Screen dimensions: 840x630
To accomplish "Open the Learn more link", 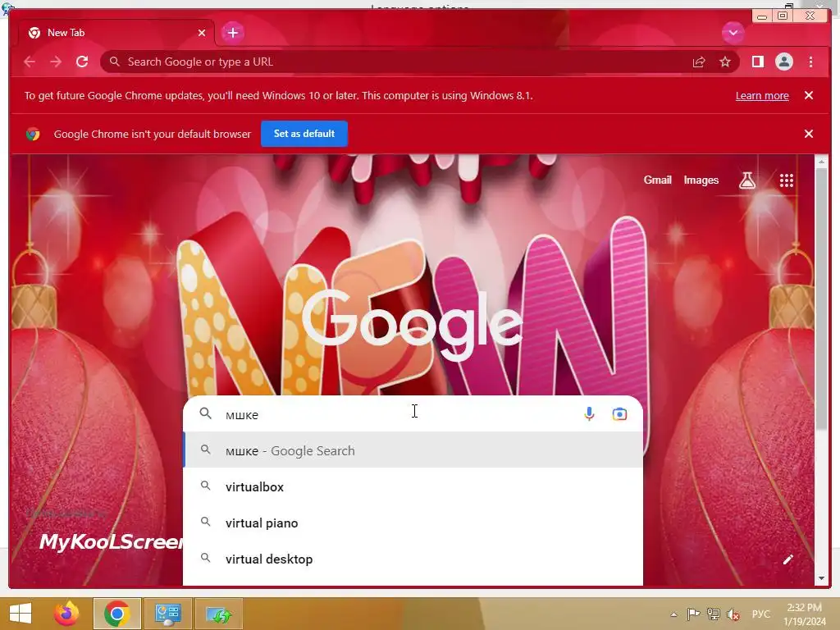I will (x=762, y=95).
